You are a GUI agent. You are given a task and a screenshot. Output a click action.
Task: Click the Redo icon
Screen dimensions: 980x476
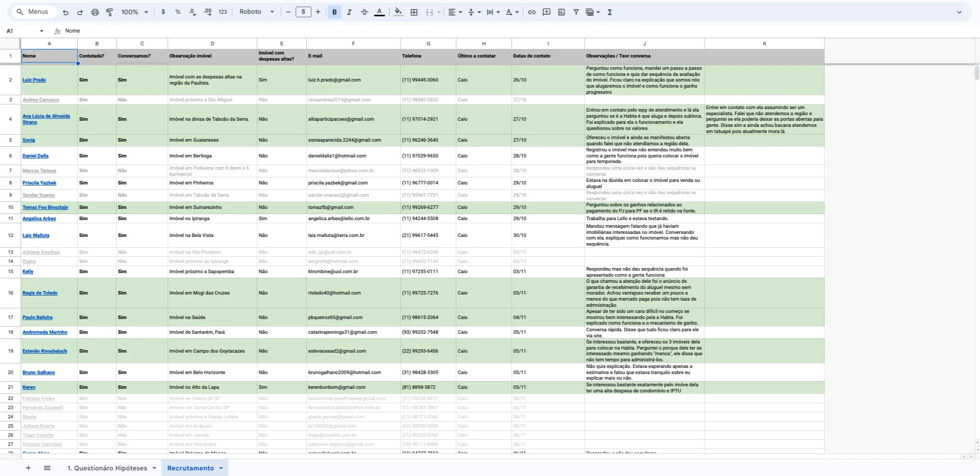(80, 12)
